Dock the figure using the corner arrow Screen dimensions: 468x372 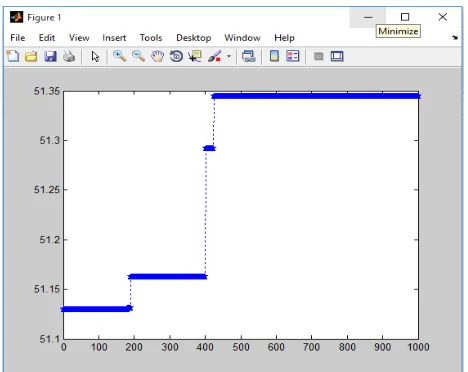(455, 38)
